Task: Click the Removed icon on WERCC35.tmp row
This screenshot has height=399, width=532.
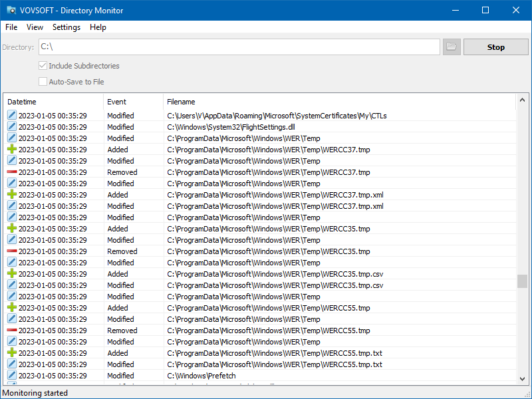Action: [x=11, y=251]
